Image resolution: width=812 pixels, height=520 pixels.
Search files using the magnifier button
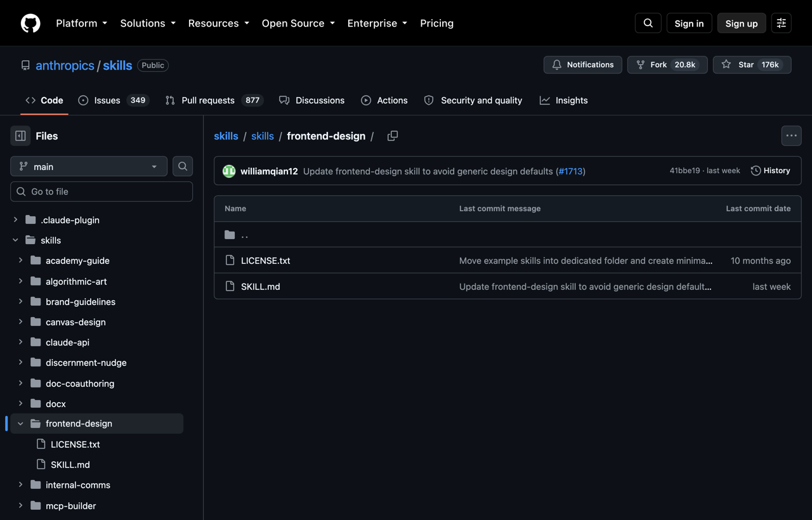(183, 166)
